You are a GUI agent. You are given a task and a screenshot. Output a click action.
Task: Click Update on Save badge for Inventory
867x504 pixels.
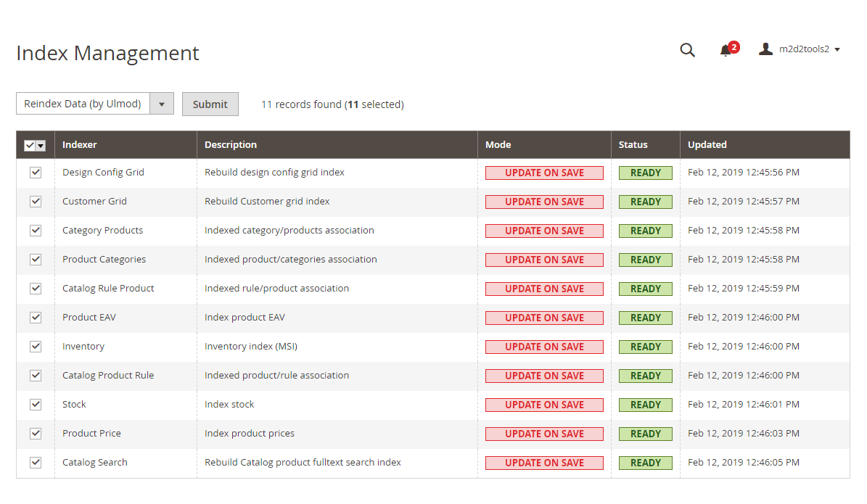545,347
